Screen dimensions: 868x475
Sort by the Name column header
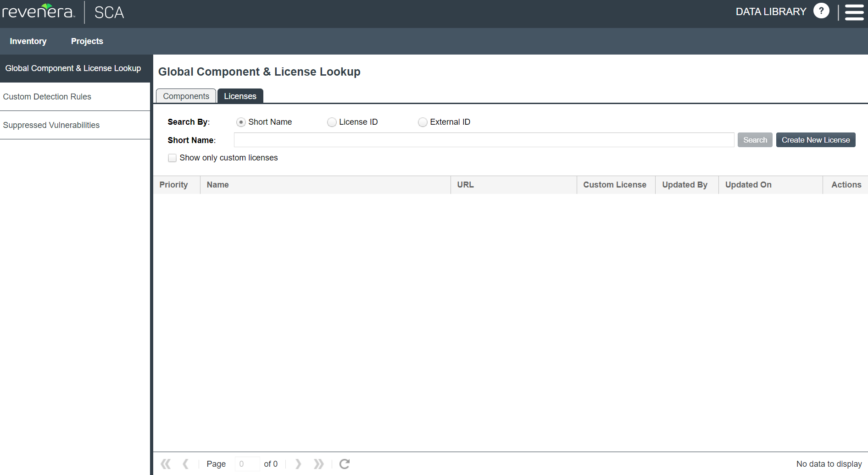[x=218, y=185]
